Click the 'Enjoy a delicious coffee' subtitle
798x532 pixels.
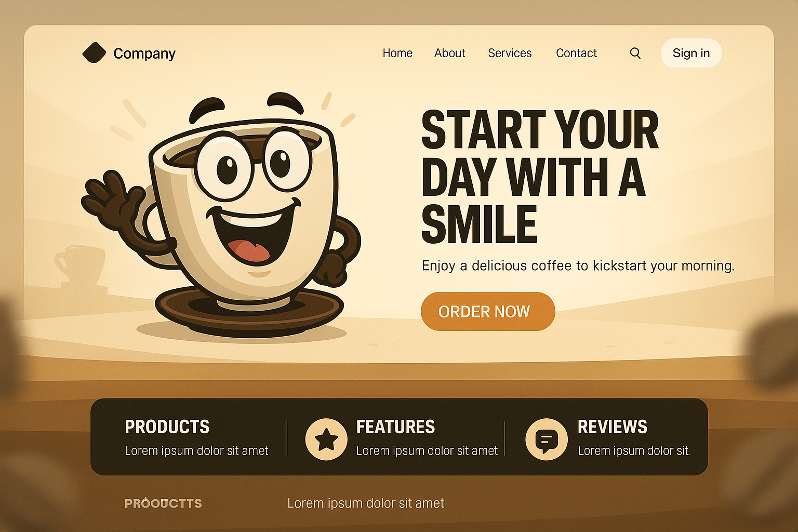point(578,266)
